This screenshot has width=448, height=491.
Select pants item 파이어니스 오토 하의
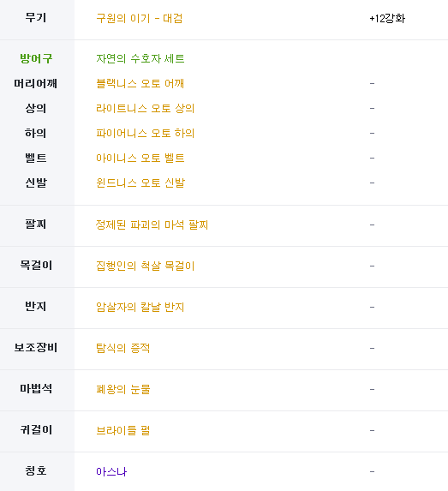click(x=145, y=133)
